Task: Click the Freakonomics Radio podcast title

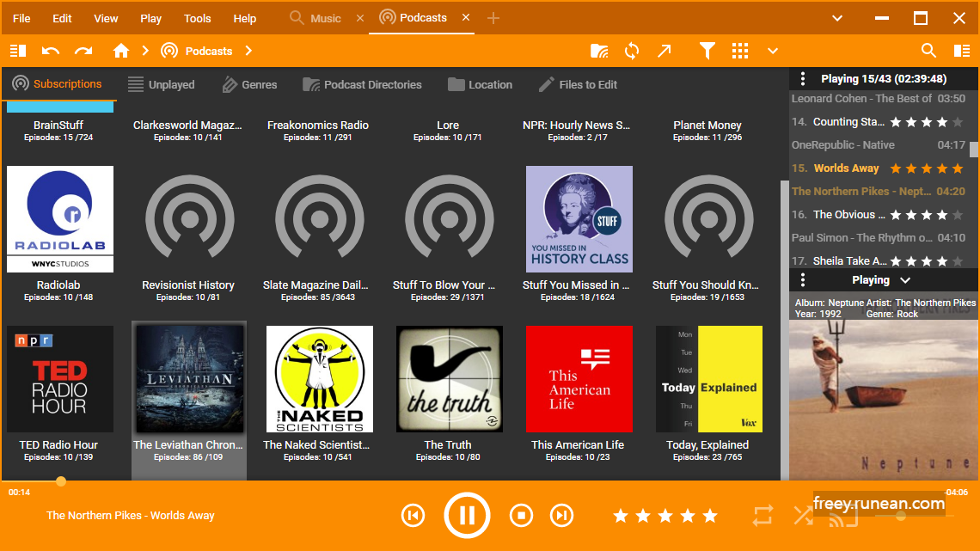Action: (x=318, y=125)
